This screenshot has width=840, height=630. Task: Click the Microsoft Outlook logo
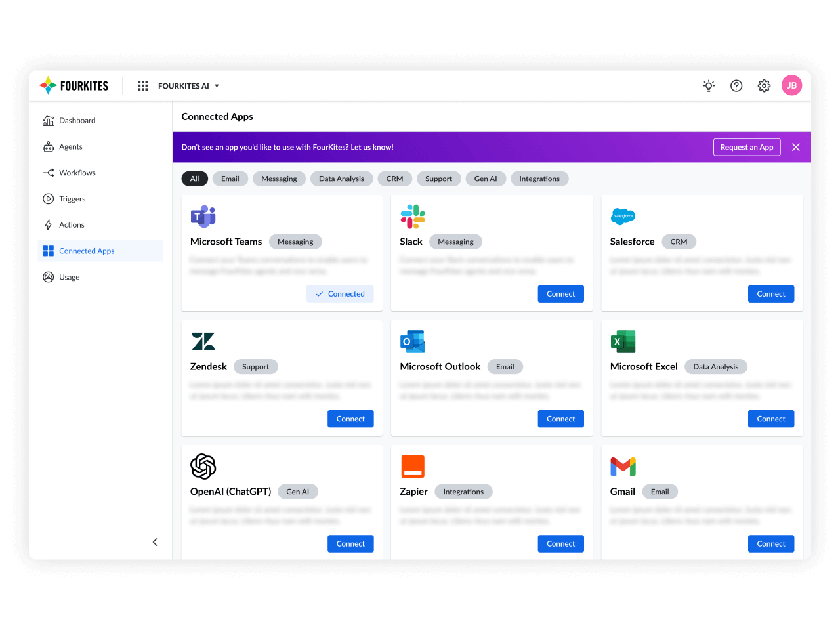(413, 341)
